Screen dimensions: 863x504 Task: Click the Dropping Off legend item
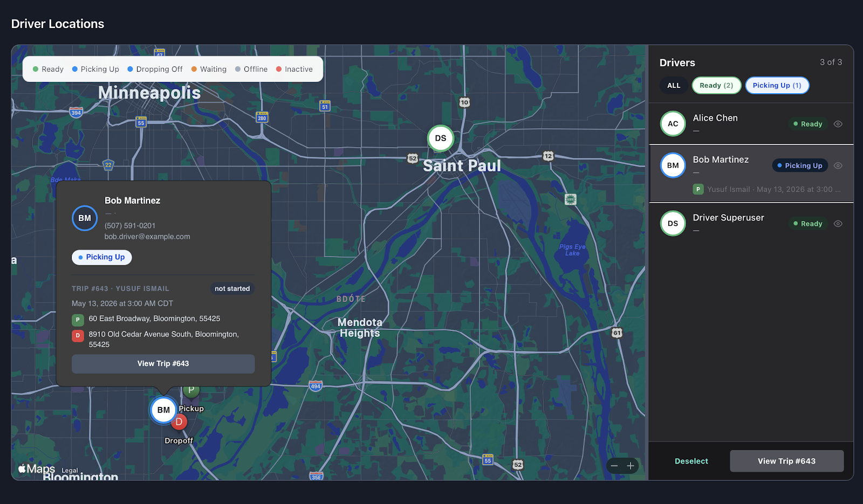155,69
